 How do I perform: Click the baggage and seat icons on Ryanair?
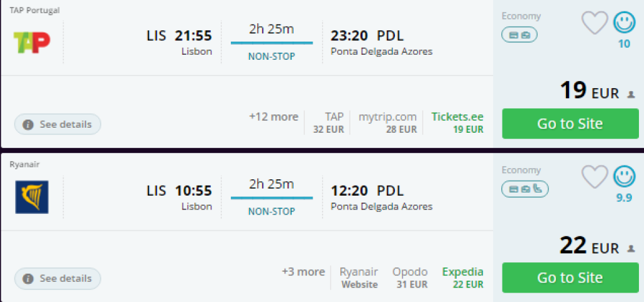[x=525, y=189]
